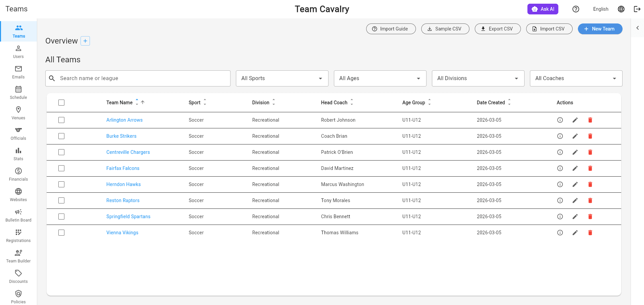This screenshot has width=644, height=305.
Task: Open the Bulletin Board megaphone icon
Action: click(18, 212)
